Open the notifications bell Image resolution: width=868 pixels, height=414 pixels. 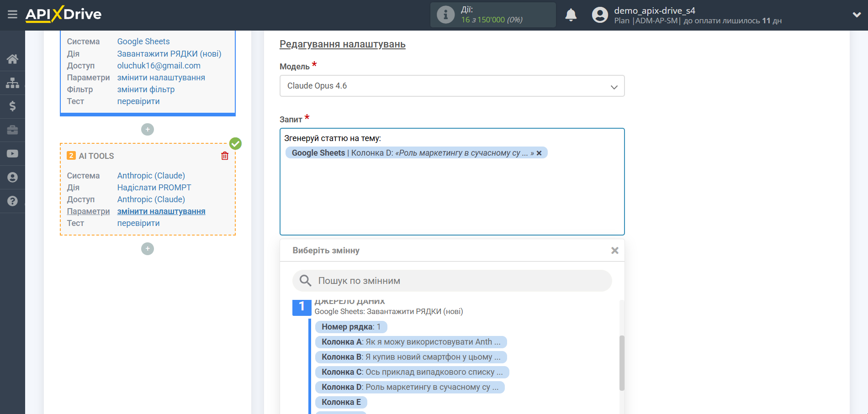tap(571, 15)
